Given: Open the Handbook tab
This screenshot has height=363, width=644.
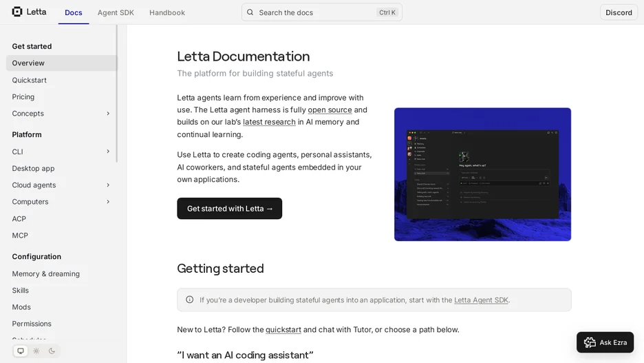Looking at the screenshot, I should (167, 13).
